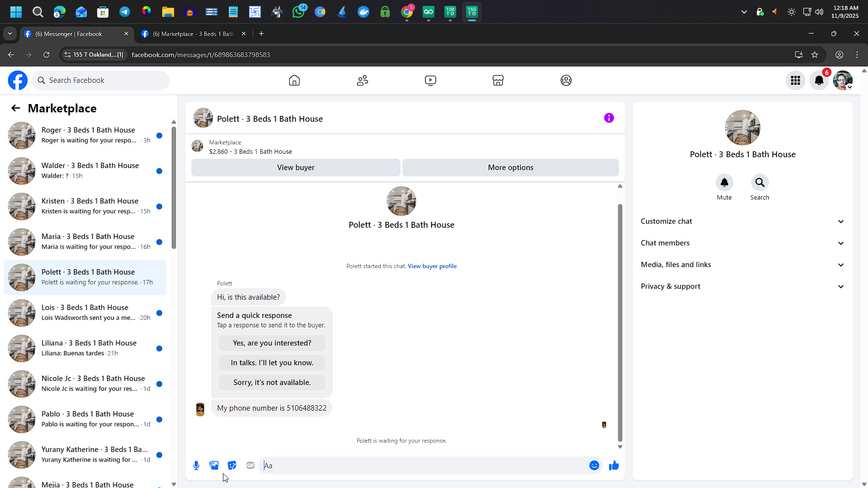Open Walder's 3 Beds 1 Bath House chat
The width and height of the screenshot is (868, 488).
[x=85, y=171]
